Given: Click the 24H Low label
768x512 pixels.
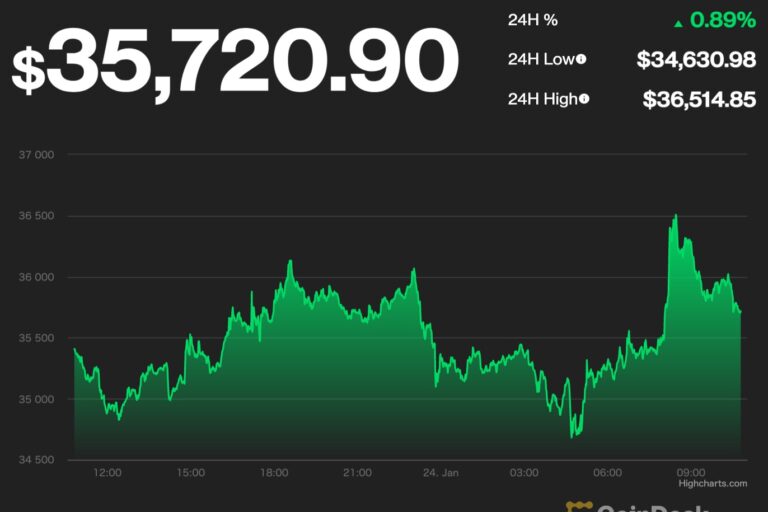Looking at the screenshot, I should click(541, 59).
